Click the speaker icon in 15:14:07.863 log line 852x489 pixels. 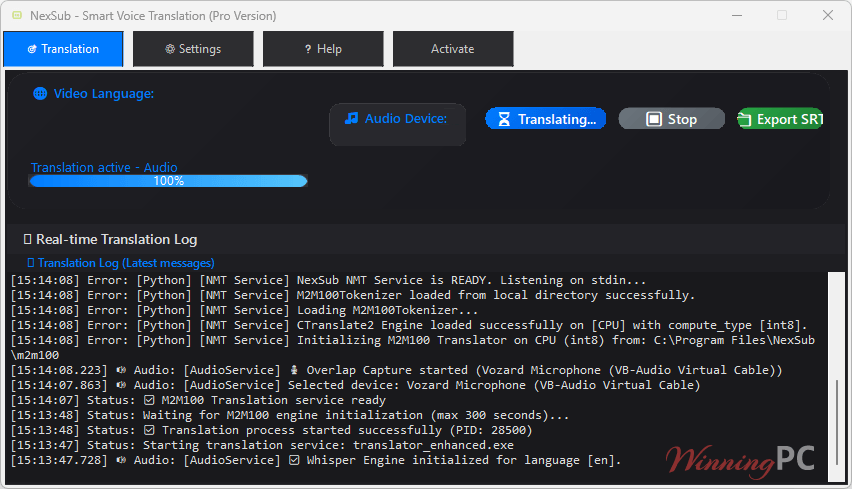121,385
